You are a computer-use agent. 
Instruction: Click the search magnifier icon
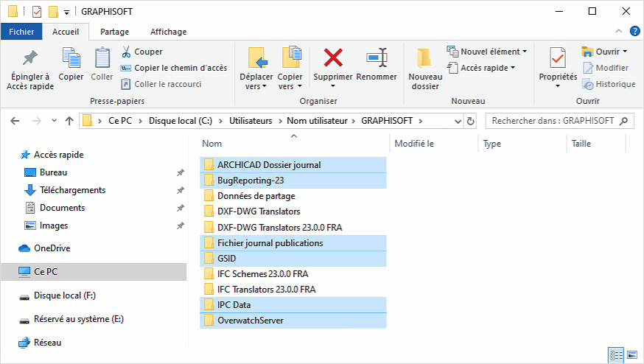click(x=623, y=121)
